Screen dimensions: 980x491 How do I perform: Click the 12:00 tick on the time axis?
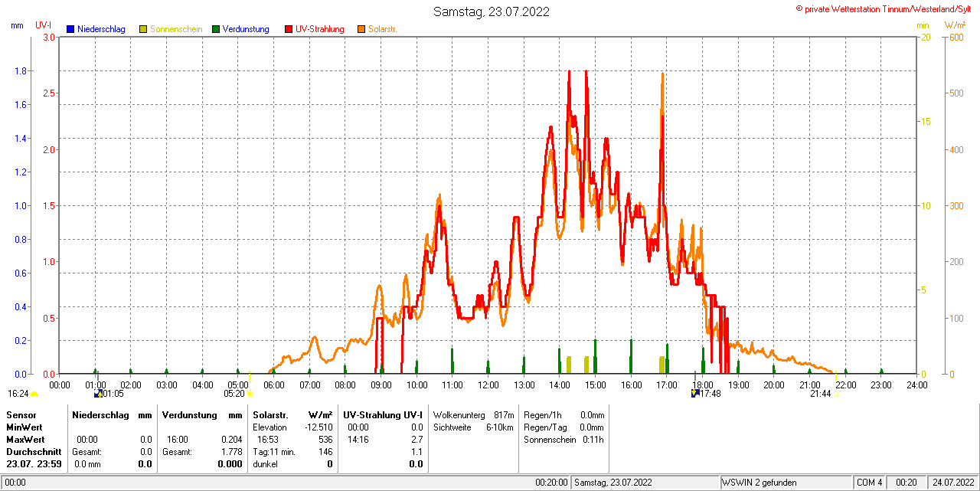point(488,385)
